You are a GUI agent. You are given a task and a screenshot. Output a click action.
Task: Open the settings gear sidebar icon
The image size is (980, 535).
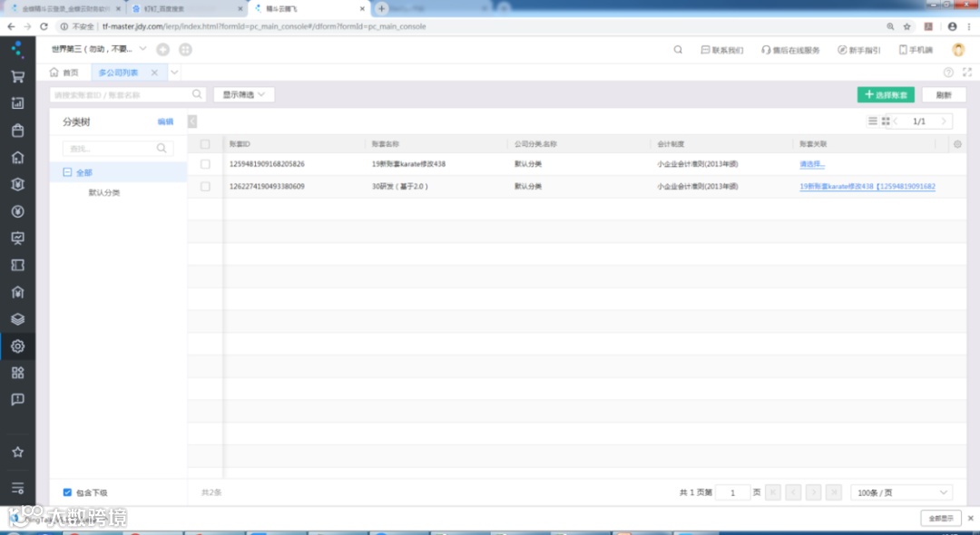coord(17,345)
